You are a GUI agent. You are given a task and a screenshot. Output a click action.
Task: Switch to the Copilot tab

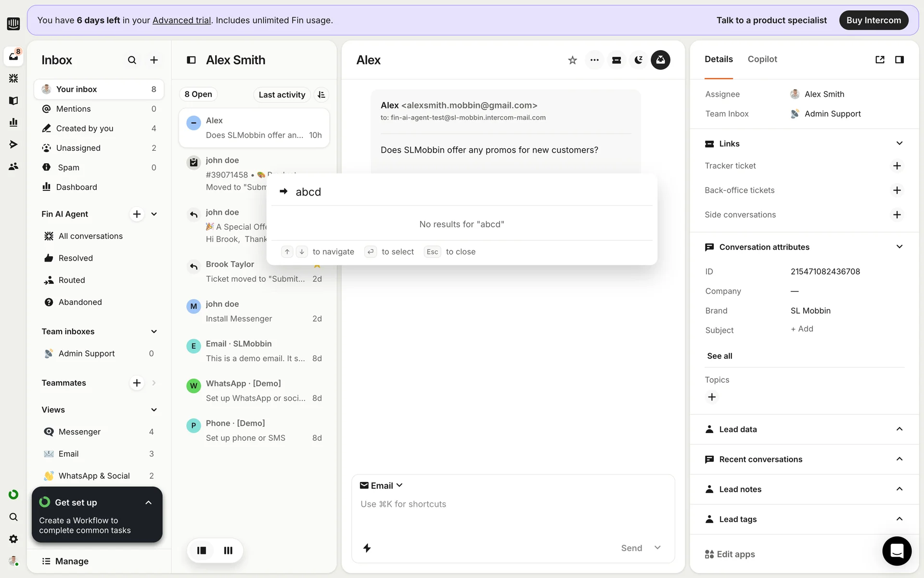click(762, 59)
